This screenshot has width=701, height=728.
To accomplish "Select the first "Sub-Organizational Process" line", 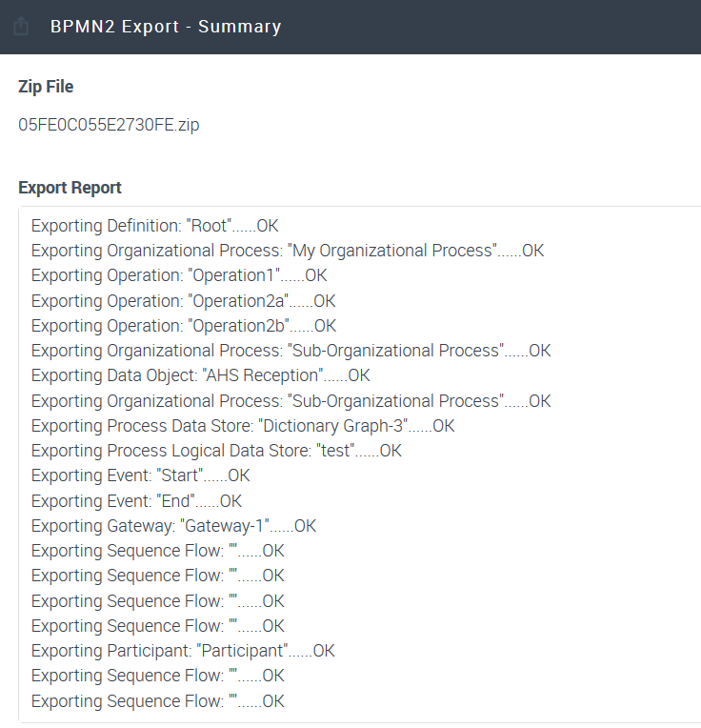I will [x=290, y=351].
